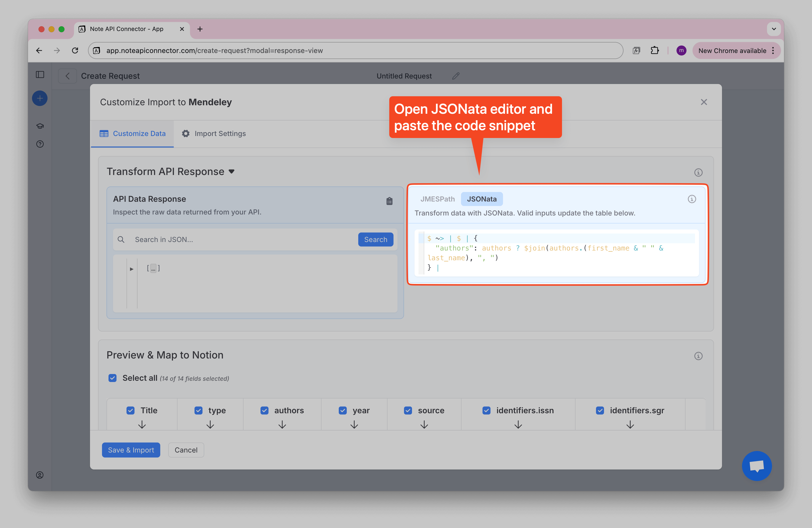Click the Cancel button
Viewport: 812px width, 528px height.
(x=186, y=450)
